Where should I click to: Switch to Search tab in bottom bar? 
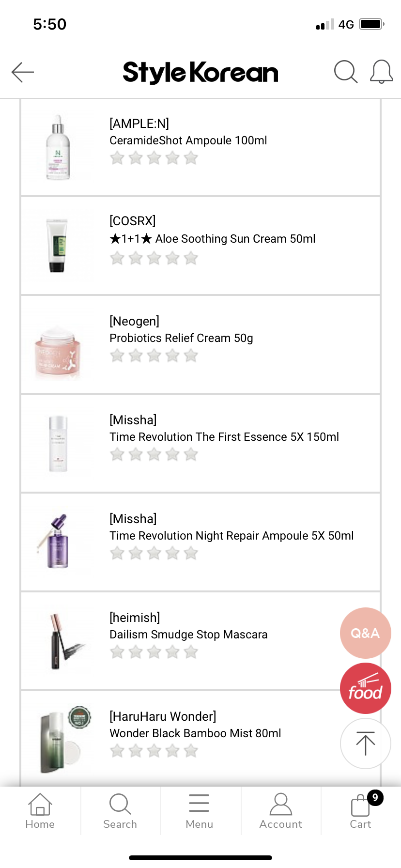(120, 810)
